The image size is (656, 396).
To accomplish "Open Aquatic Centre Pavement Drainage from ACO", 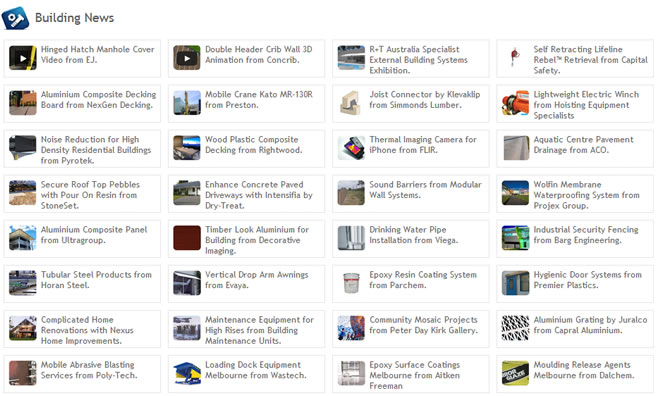I will point(583,145).
